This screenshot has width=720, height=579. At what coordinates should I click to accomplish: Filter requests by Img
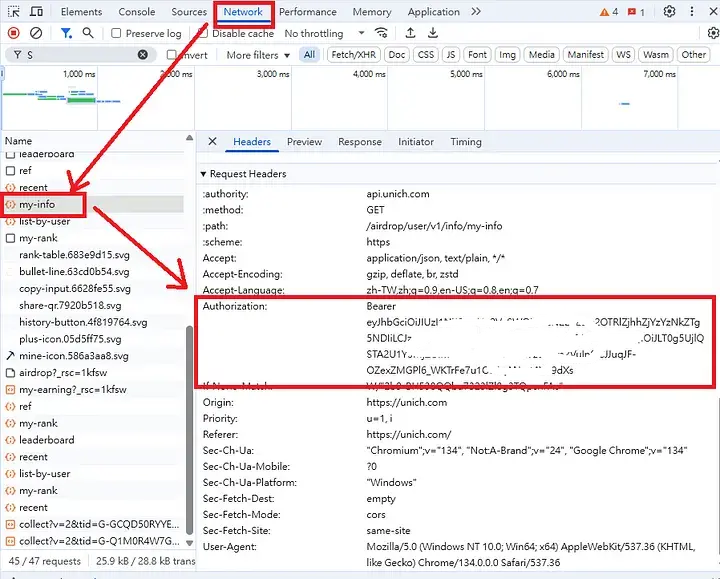click(x=507, y=55)
